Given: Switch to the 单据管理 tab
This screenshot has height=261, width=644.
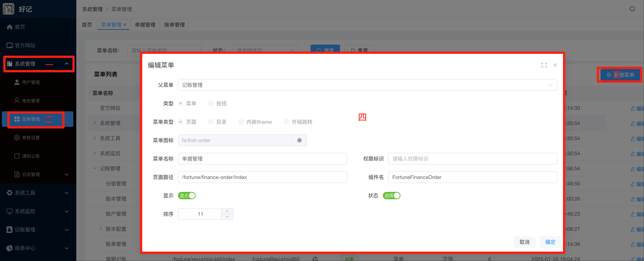Looking at the screenshot, I should tap(145, 25).
